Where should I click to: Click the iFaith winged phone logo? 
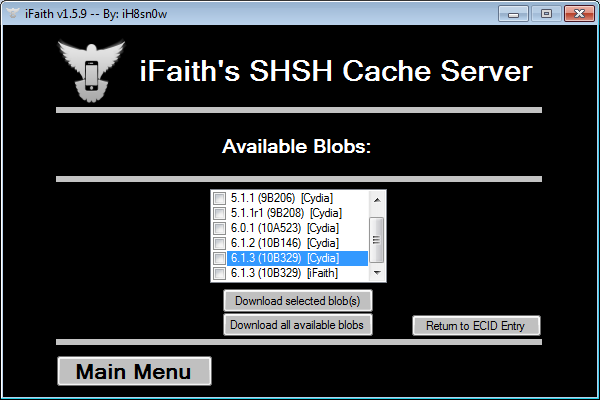click(90, 68)
